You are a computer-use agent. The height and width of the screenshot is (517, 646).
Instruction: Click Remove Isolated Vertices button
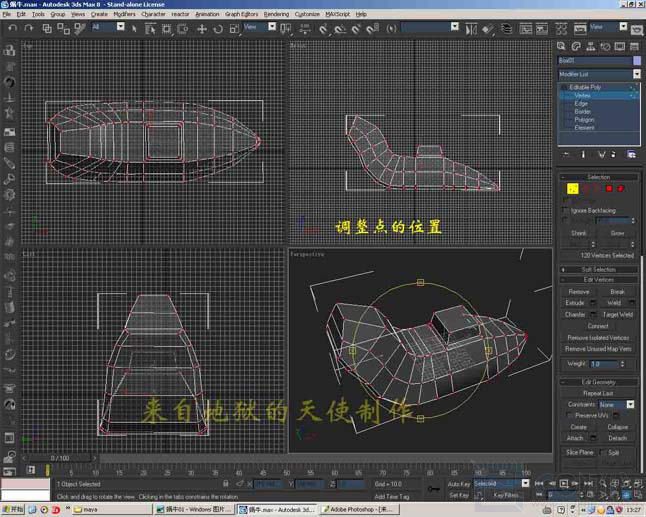coord(598,338)
